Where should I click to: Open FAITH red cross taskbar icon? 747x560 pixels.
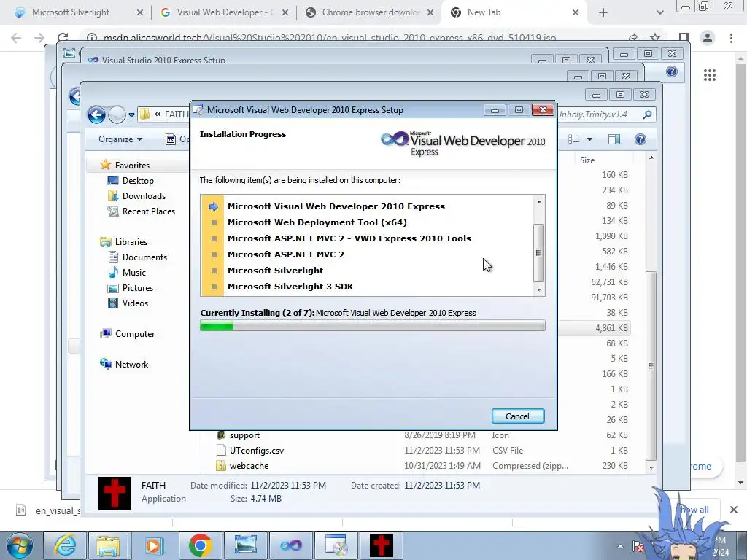tap(382, 545)
